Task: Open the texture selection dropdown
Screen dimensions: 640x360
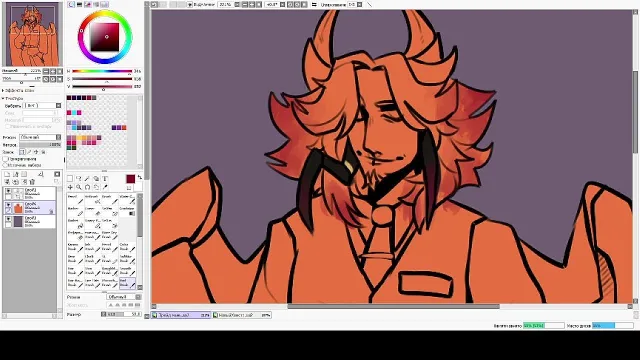Action: (x=42, y=106)
